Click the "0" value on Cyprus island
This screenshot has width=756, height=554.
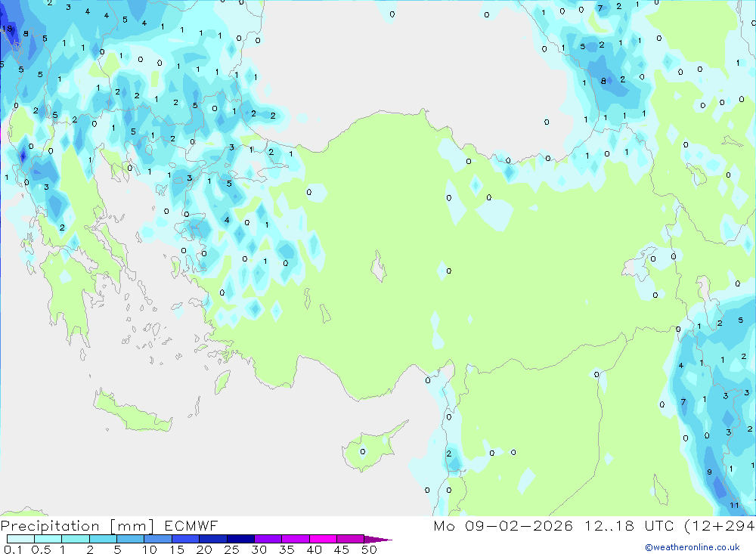tap(363, 452)
